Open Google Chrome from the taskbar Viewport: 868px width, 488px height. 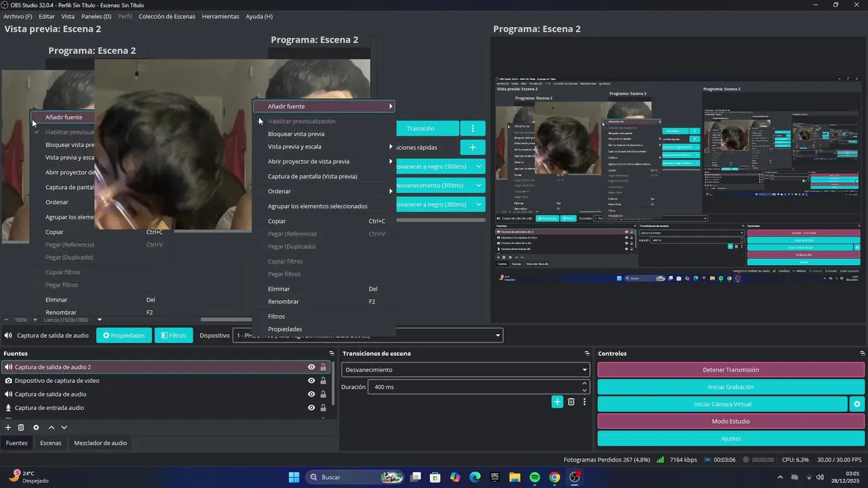coord(555,477)
